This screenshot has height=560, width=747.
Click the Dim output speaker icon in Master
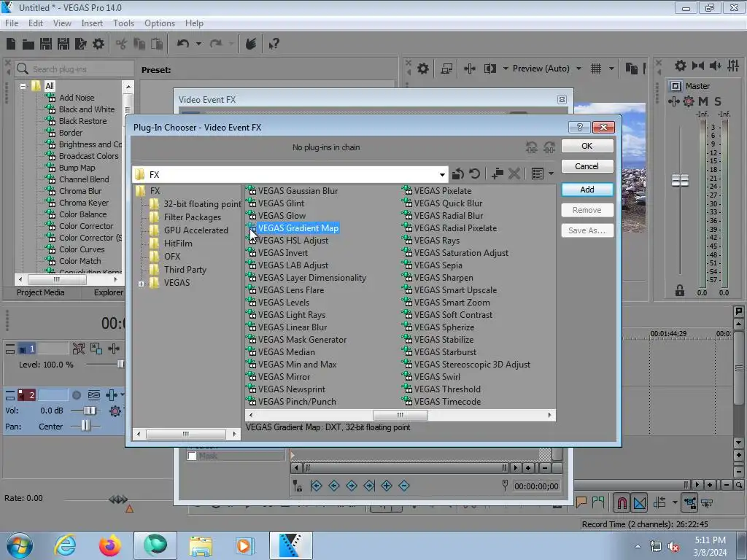(x=715, y=65)
